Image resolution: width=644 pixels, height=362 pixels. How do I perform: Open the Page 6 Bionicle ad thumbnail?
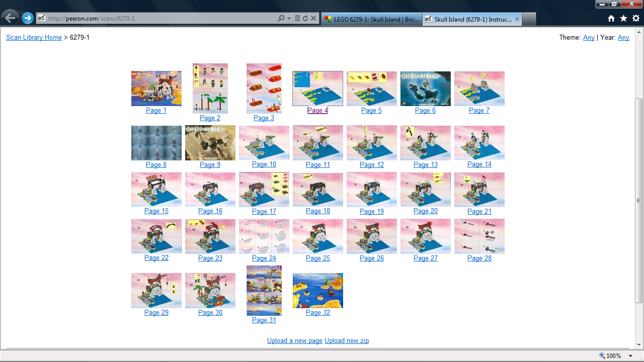coord(426,88)
